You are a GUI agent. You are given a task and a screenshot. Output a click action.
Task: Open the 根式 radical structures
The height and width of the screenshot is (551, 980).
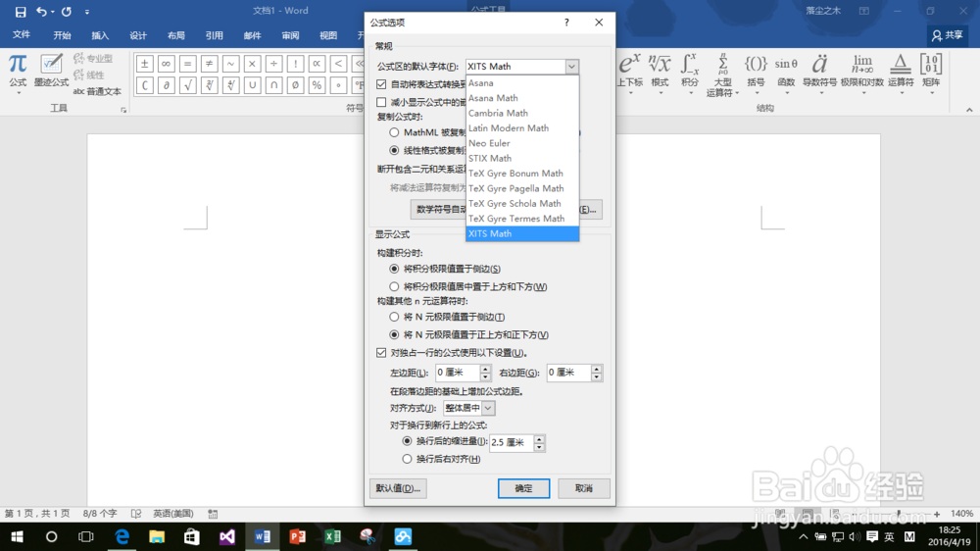click(660, 74)
